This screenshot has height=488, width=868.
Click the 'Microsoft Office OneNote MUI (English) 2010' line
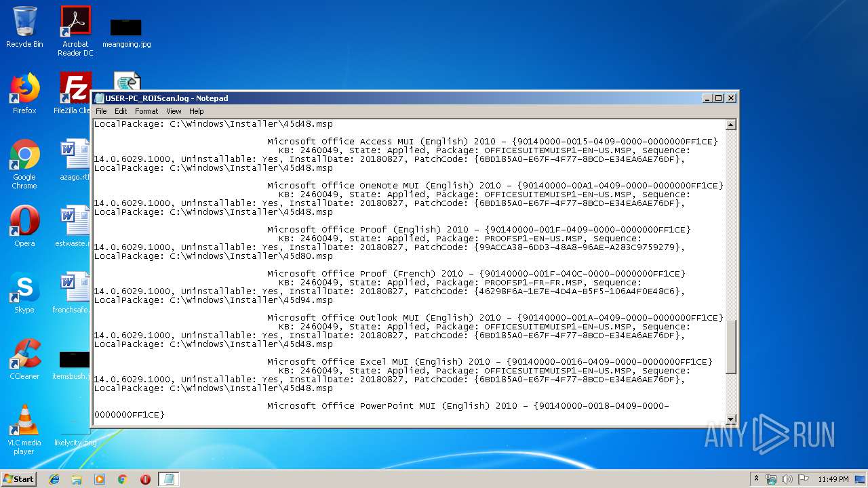(495, 186)
